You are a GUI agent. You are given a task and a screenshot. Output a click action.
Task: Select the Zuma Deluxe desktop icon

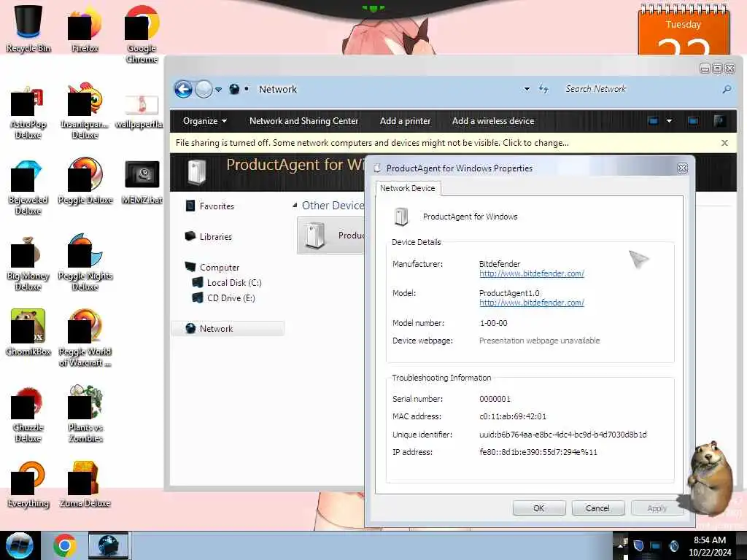85,486
